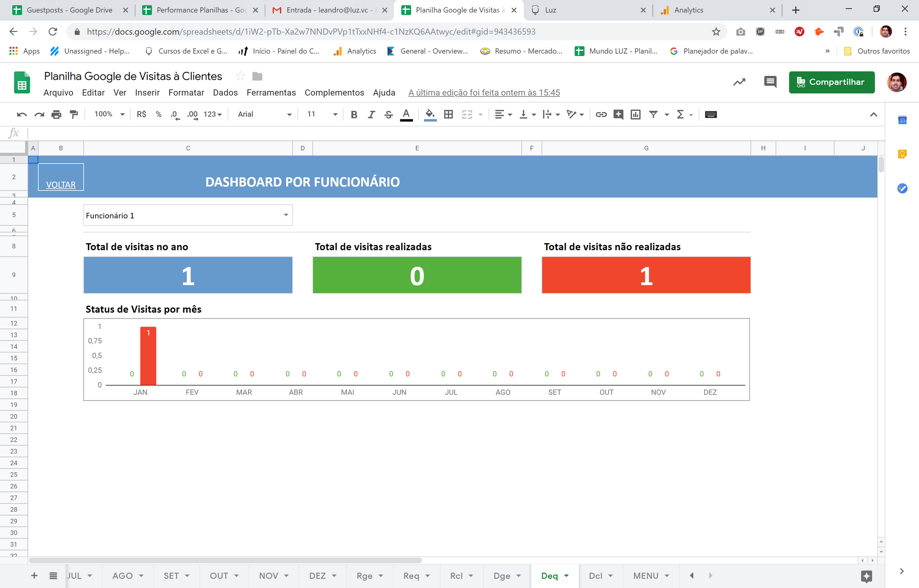
Task: Open the comment history icon
Action: pos(770,82)
